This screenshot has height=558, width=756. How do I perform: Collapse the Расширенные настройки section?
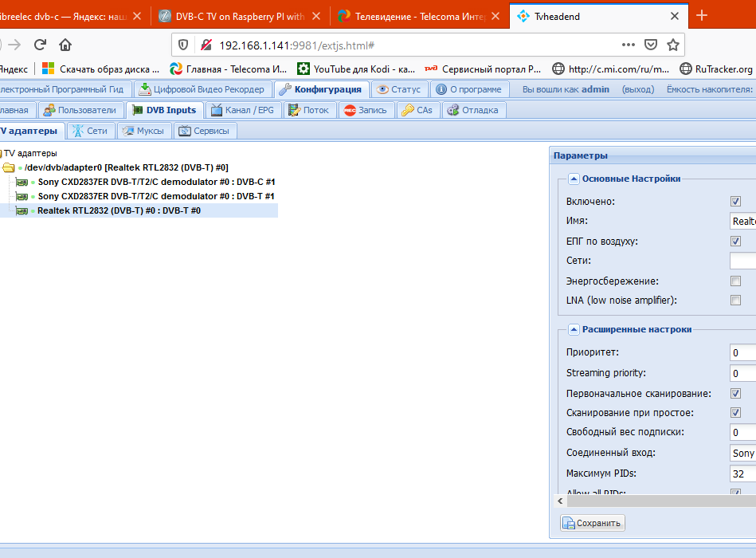[x=573, y=329]
